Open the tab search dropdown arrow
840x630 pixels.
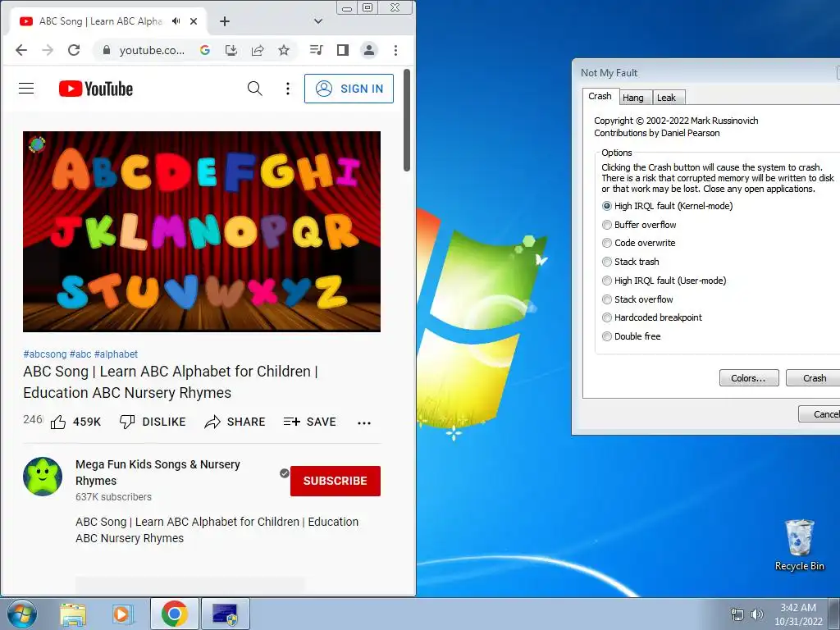tap(318, 21)
